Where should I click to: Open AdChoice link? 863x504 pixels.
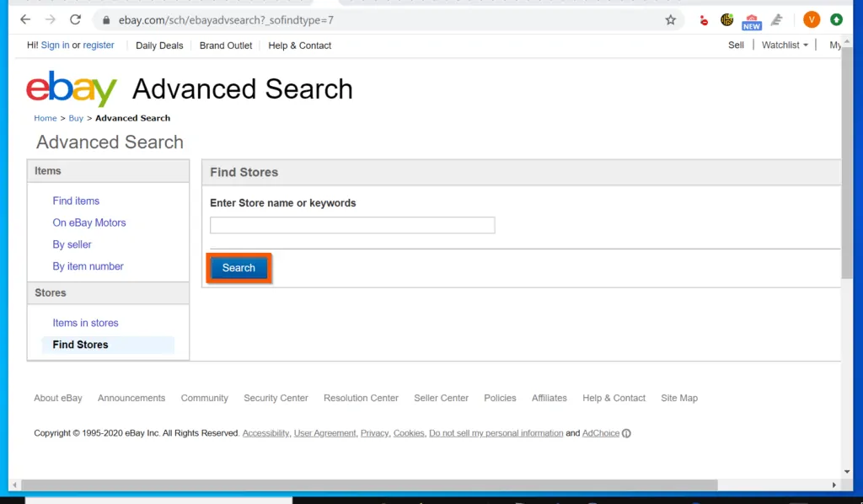pyautogui.click(x=601, y=433)
